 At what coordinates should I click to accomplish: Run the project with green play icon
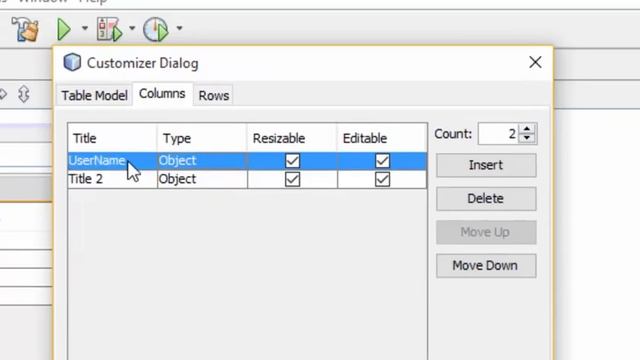pos(64,29)
